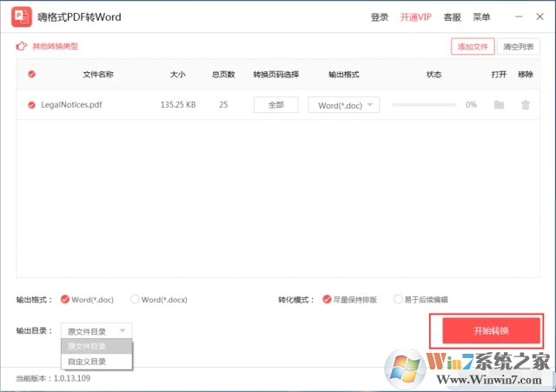Screen dimensions: 556x392
Task: Click the 状态 column header
Action: pyautogui.click(x=434, y=74)
